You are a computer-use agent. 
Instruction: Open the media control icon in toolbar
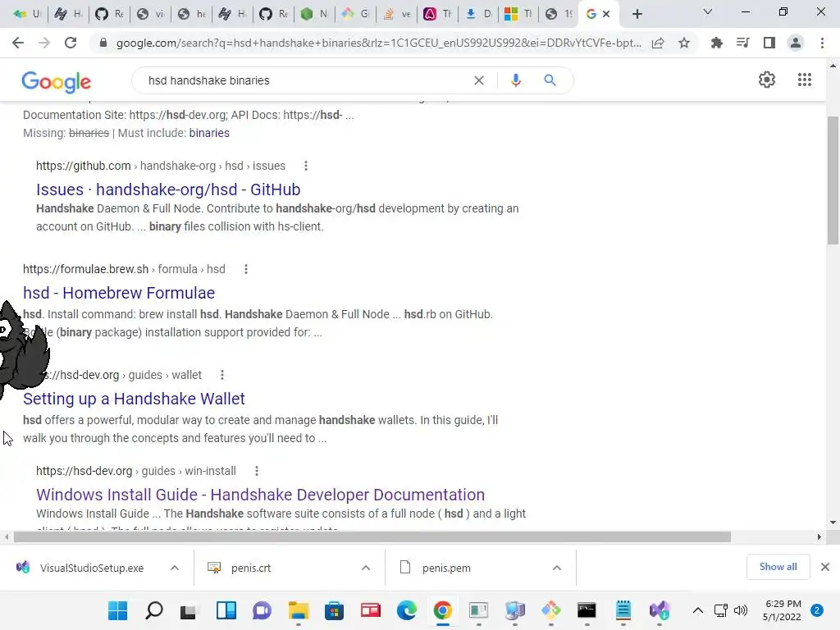tap(742, 43)
